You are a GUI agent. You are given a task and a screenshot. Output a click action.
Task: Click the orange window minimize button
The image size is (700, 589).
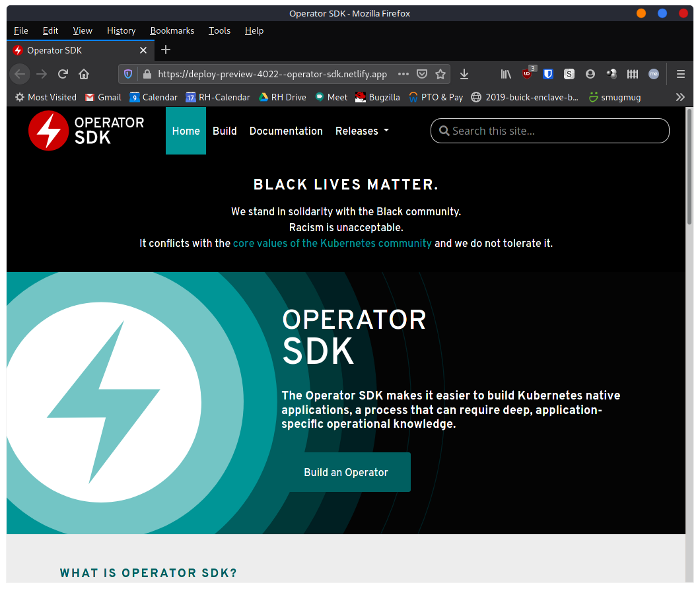[x=641, y=13]
